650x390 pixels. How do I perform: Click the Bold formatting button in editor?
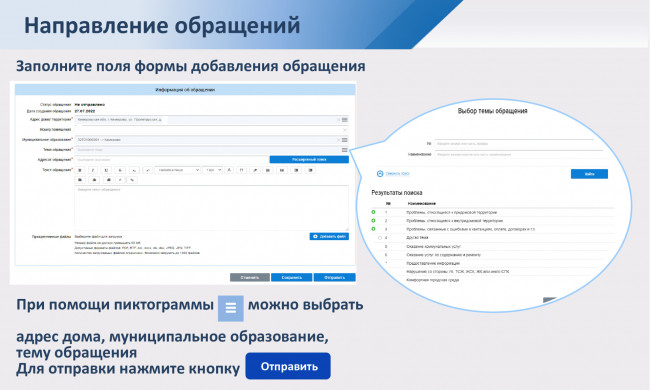pyautogui.click(x=80, y=170)
